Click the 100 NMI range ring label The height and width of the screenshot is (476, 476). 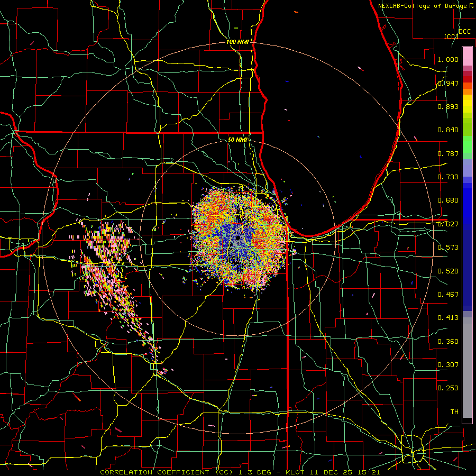click(x=237, y=42)
